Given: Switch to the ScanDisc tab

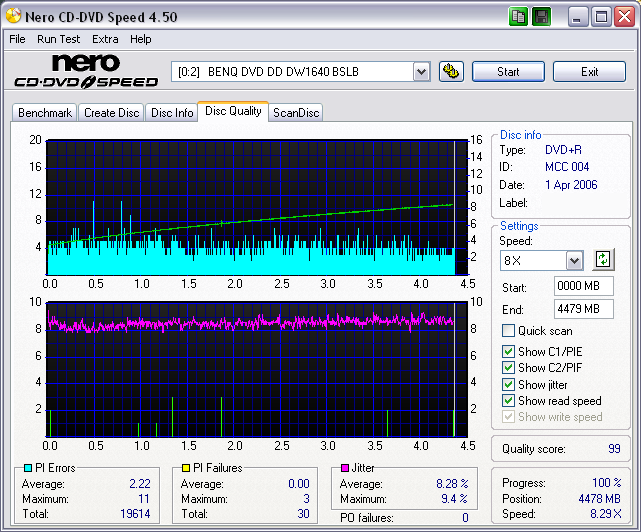Looking at the screenshot, I should [296, 113].
